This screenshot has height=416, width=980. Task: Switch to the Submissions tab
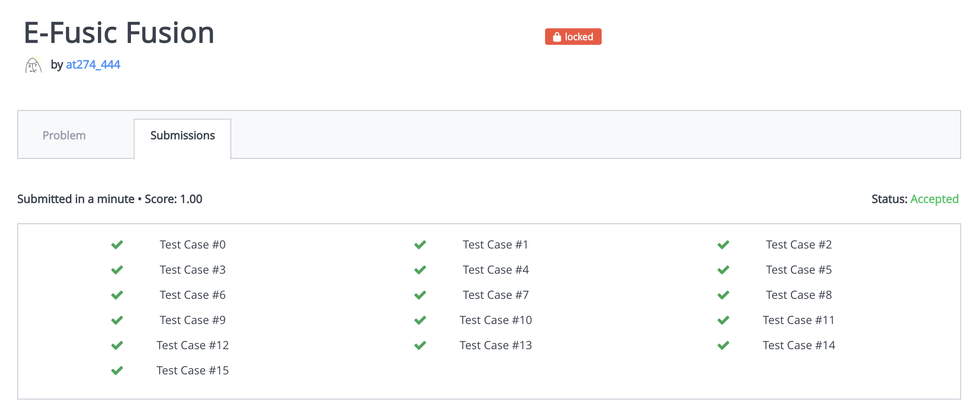(x=182, y=135)
